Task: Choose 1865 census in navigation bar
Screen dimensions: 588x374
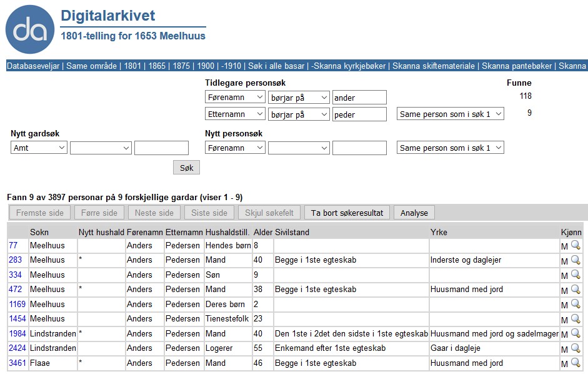Action: 157,66
